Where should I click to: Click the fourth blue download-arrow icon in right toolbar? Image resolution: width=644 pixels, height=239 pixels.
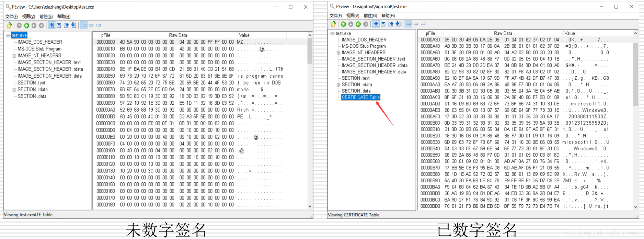398,24
